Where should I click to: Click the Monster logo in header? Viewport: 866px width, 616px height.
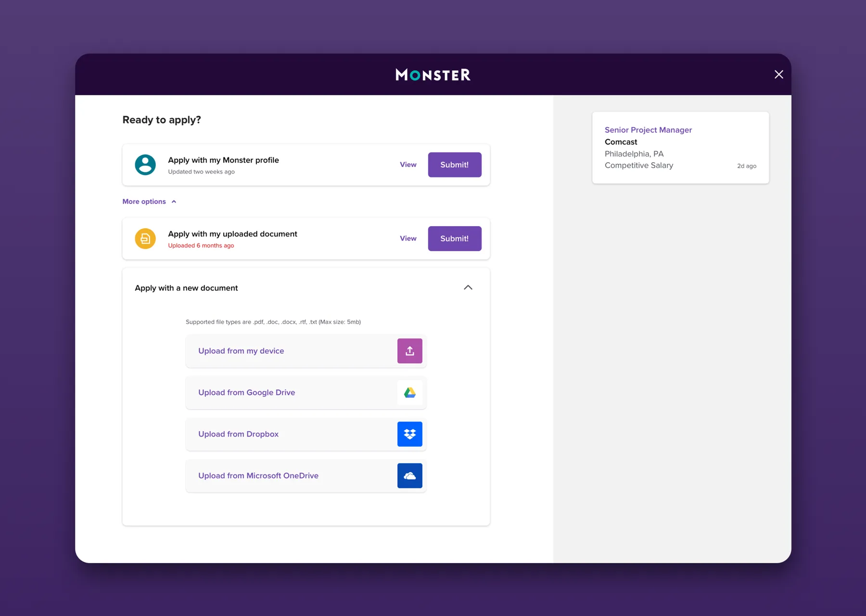click(x=433, y=75)
